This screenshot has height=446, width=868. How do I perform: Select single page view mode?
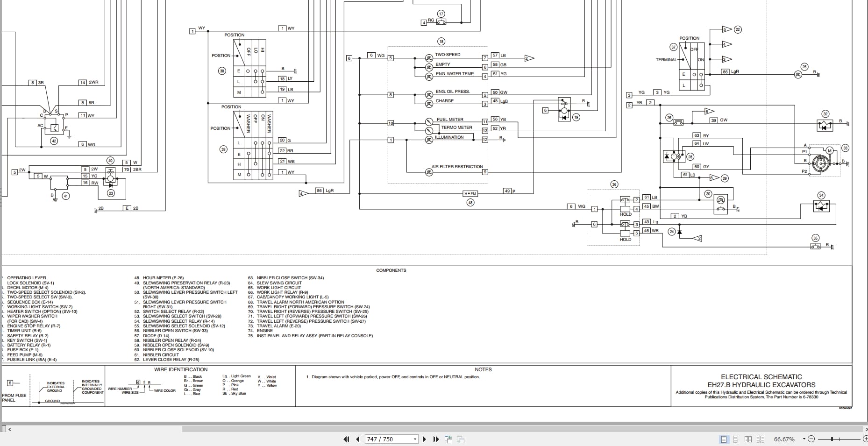click(x=724, y=439)
